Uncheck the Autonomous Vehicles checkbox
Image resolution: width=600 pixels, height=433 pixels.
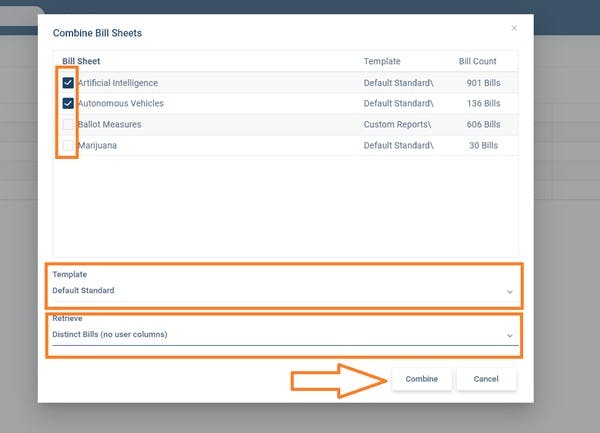click(x=68, y=103)
